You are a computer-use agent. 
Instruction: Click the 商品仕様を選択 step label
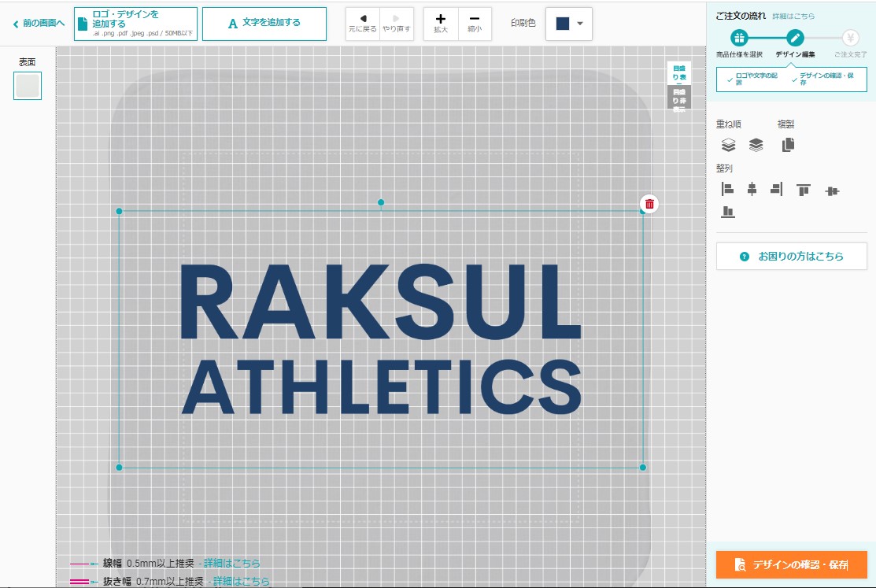point(739,55)
